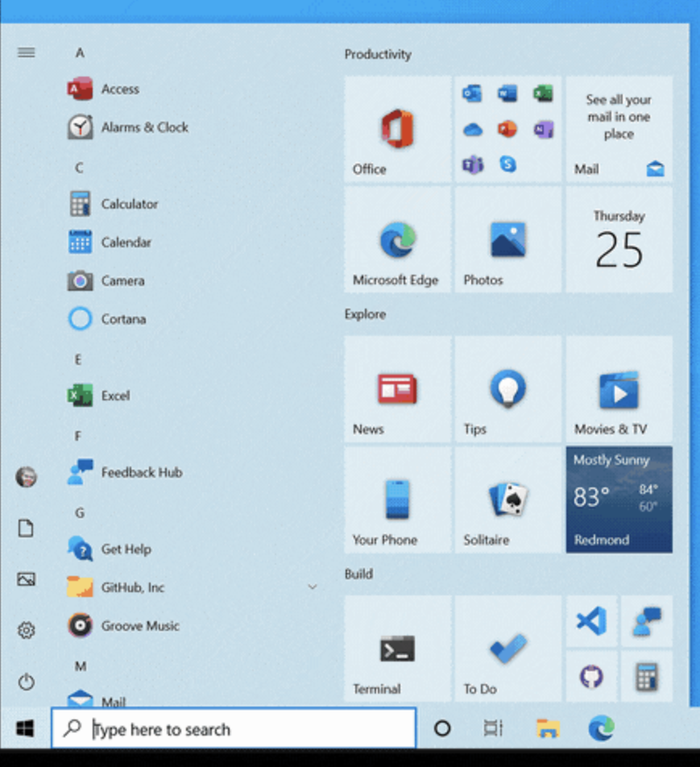Open the Tips tile
This screenshot has height=767, width=700.
[508, 389]
